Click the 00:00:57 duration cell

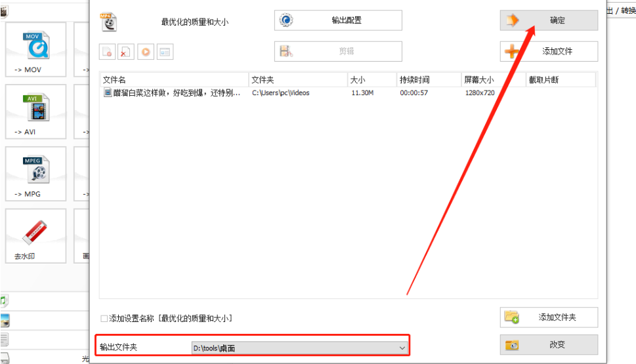coord(413,93)
